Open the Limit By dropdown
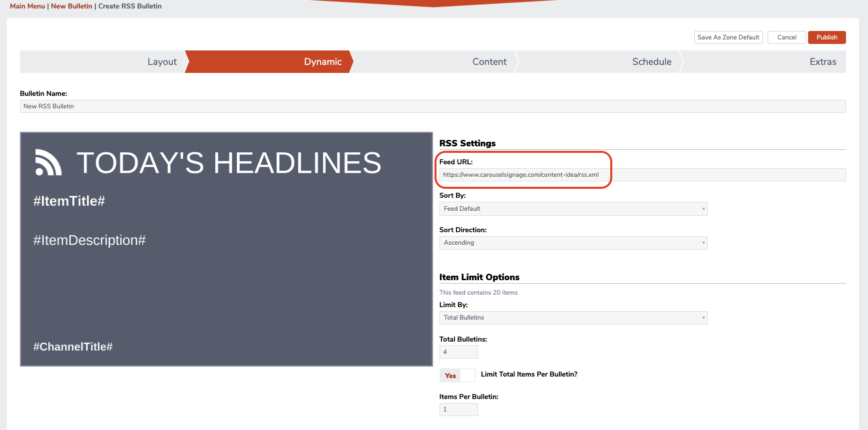Screen dimensions: 868x430 tap(573, 318)
